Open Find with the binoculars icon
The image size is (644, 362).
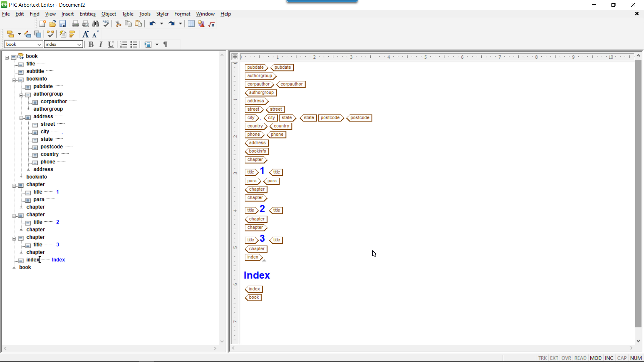coord(96,24)
